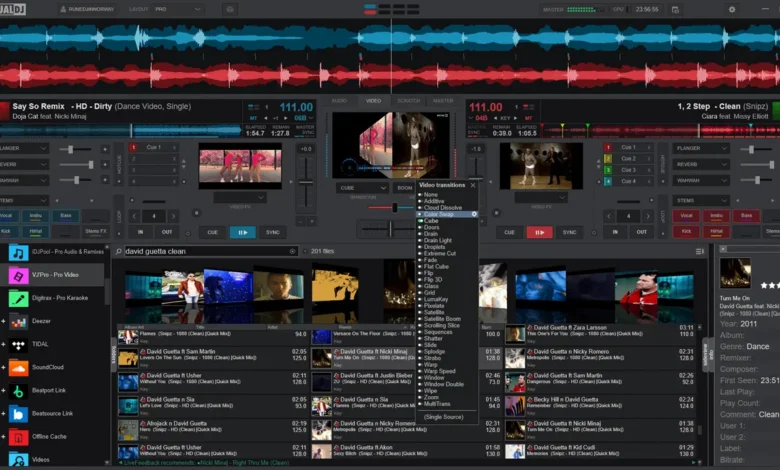This screenshot has height=470, width=780.
Task: Open left deck Flanger effect dropdown
Action: [23, 149]
